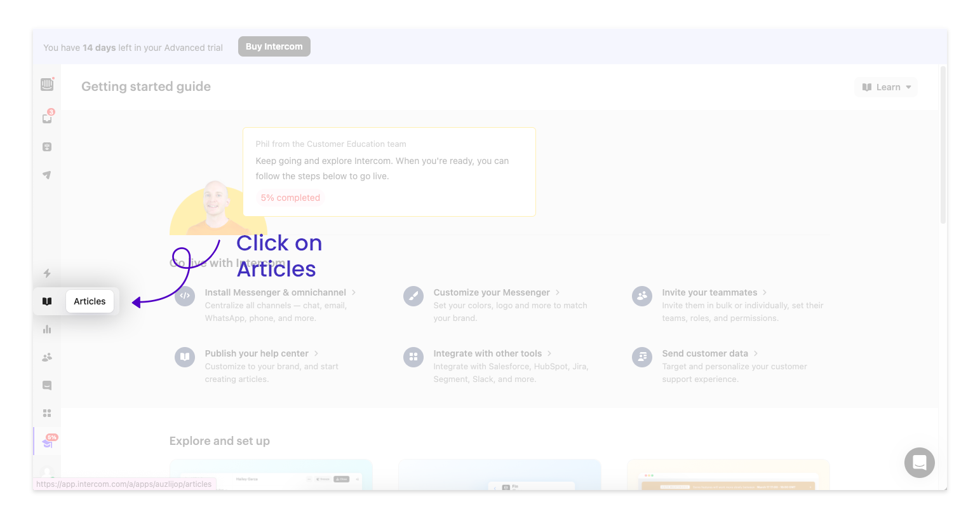Screen dimensions: 980x518
Task: Expand the Learn dropdown
Action: click(x=886, y=87)
